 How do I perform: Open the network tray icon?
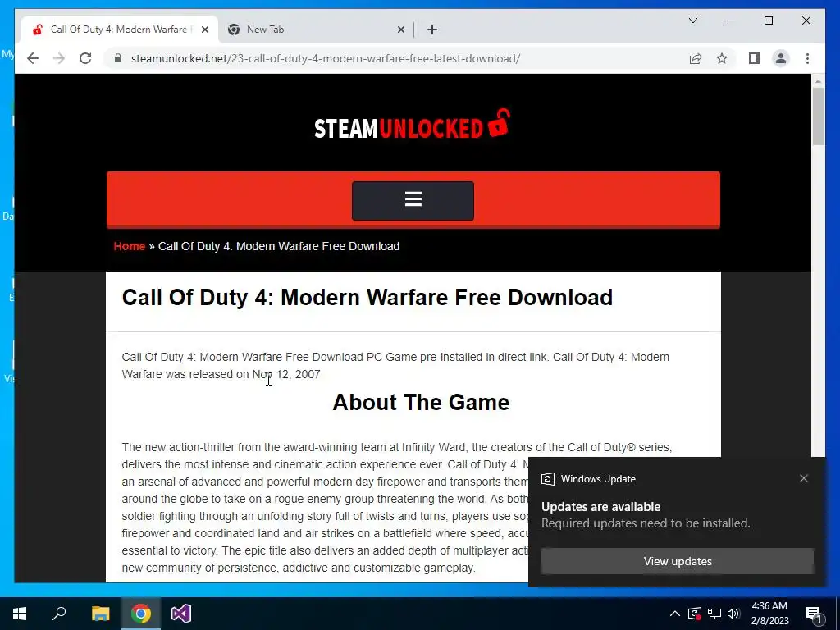point(714,614)
